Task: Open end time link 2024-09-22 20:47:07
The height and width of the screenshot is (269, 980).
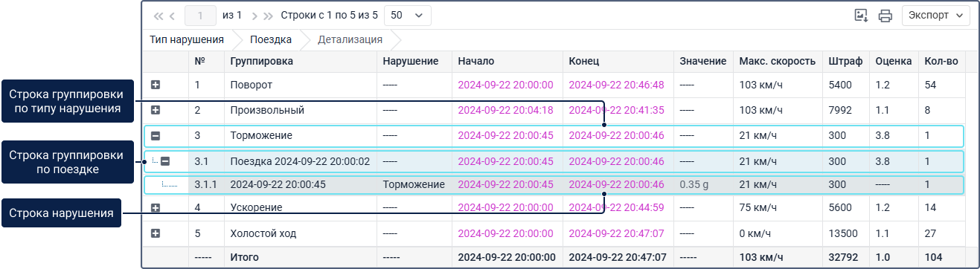Action: click(x=616, y=233)
